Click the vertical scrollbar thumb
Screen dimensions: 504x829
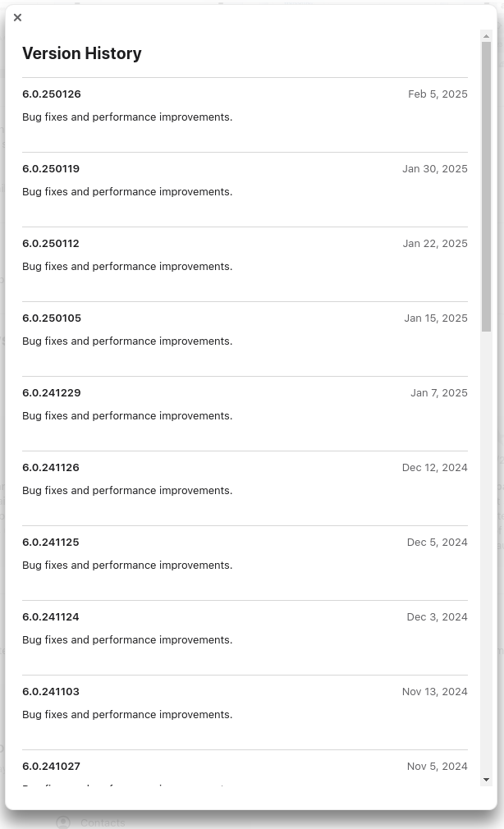click(x=487, y=187)
